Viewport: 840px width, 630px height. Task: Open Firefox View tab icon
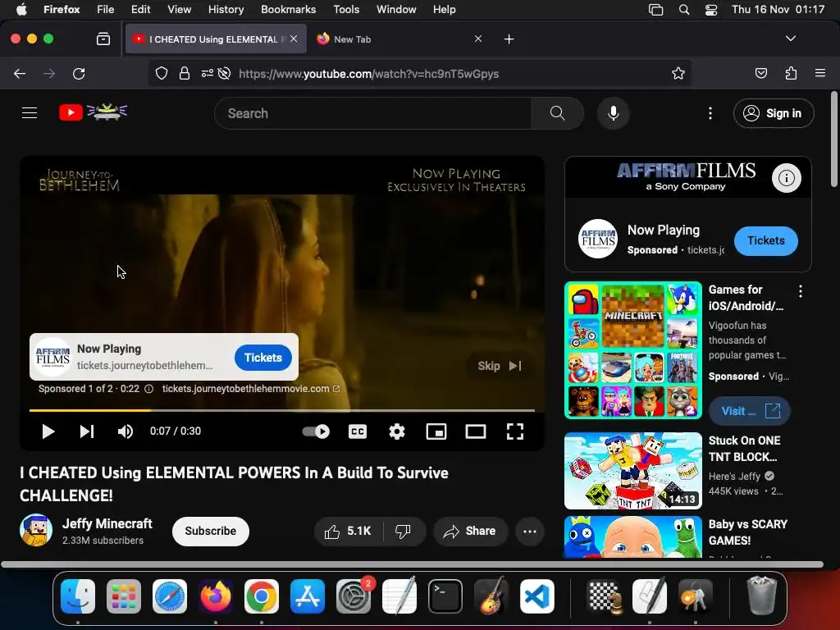click(x=103, y=39)
